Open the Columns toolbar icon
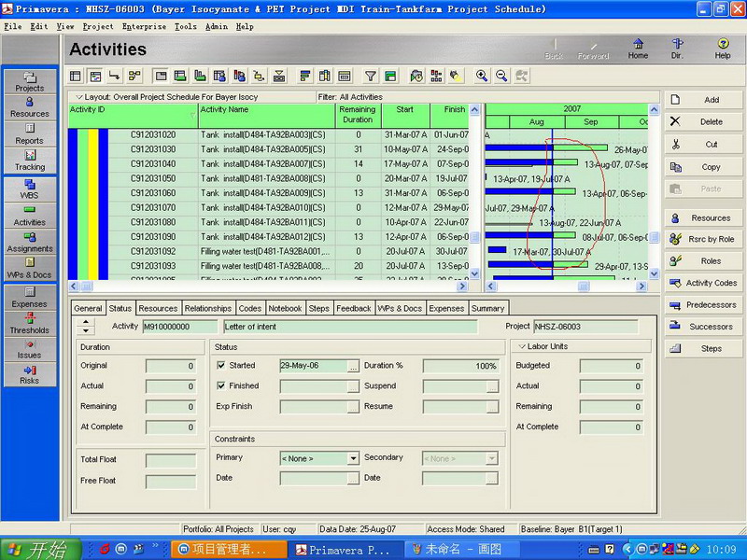The height and width of the screenshot is (560, 747). (324, 77)
